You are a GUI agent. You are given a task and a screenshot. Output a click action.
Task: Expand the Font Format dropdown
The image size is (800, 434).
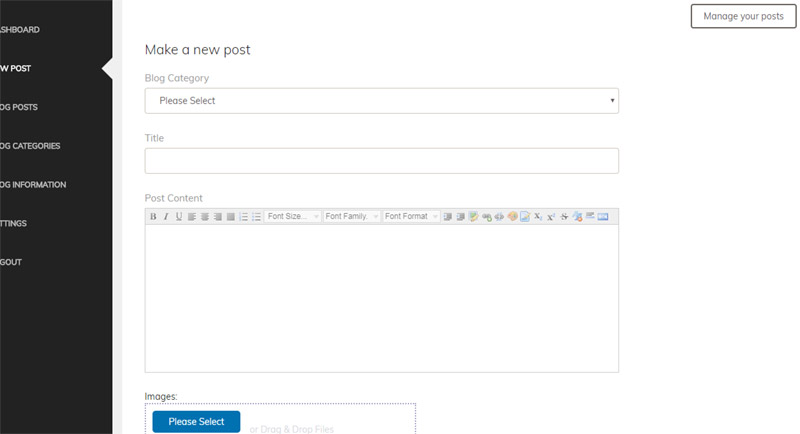411,217
